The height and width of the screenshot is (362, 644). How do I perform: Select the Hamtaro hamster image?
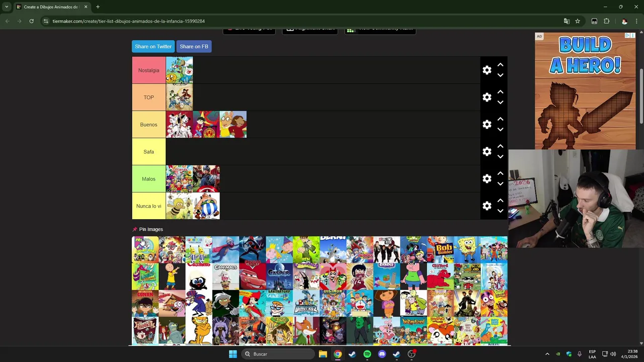(440, 331)
